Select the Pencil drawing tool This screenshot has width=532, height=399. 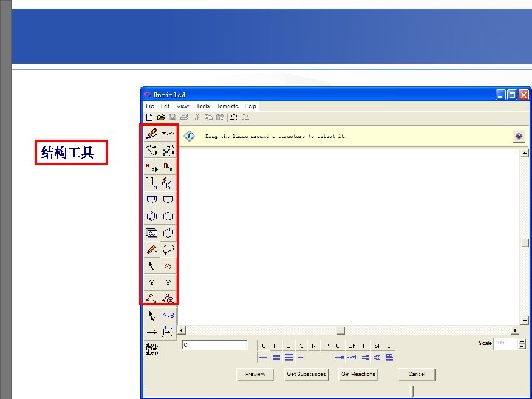click(x=151, y=133)
